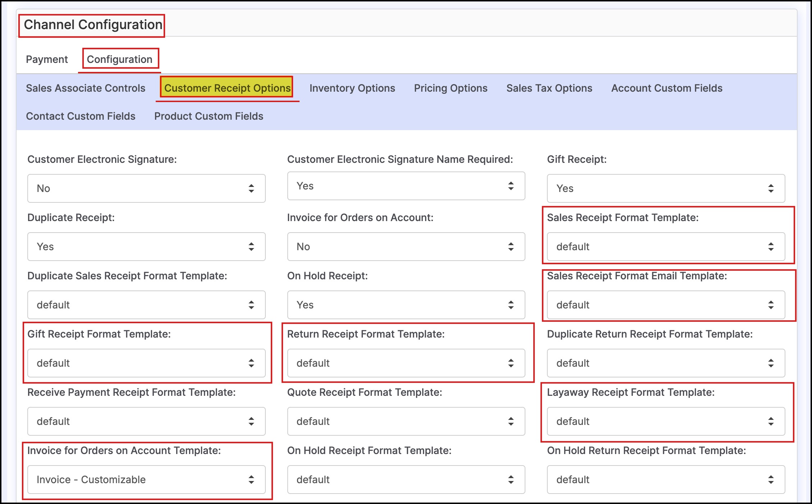Open Quote Receipt Format Template dropdown
The image size is (812, 504).
click(x=406, y=421)
